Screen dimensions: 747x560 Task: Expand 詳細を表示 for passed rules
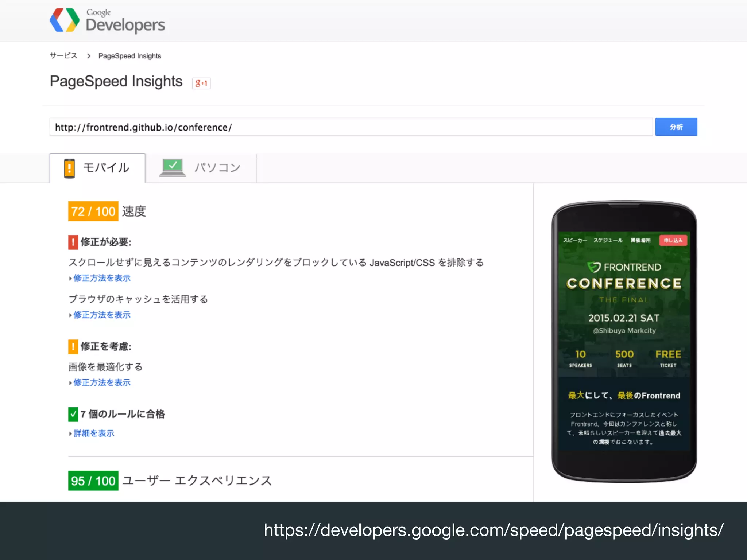coord(94,433)
